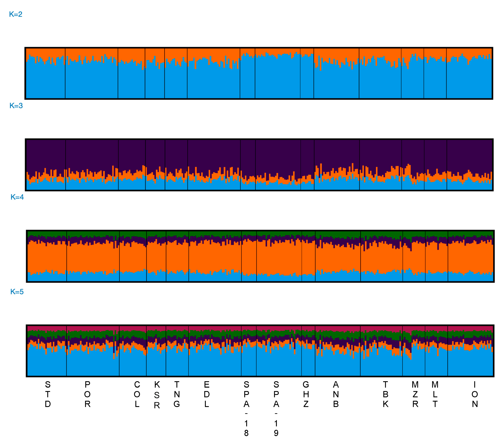
Task: Click the TNG population label
Action: click(177, 394)
